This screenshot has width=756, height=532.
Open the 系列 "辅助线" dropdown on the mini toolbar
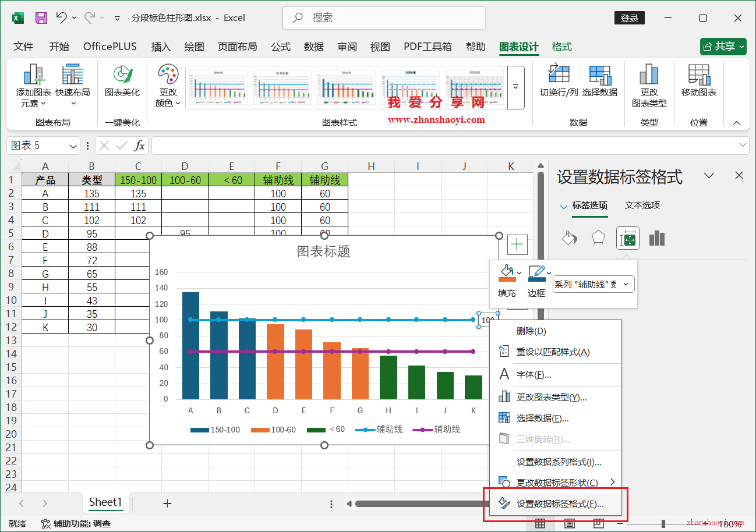[x=593, y=284]
